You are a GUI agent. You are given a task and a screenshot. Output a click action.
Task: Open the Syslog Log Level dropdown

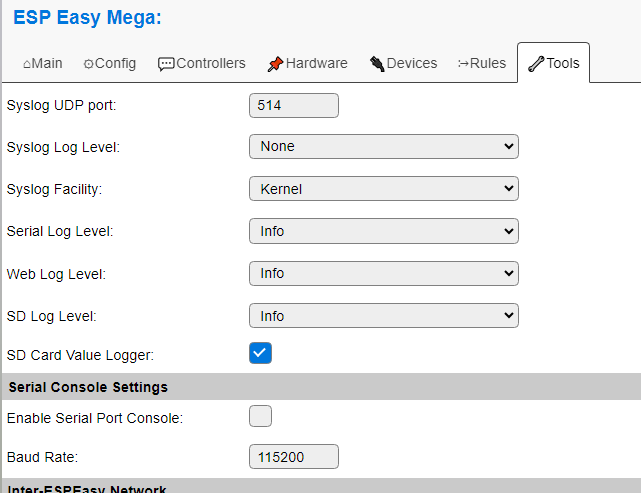tap(384, 146)
